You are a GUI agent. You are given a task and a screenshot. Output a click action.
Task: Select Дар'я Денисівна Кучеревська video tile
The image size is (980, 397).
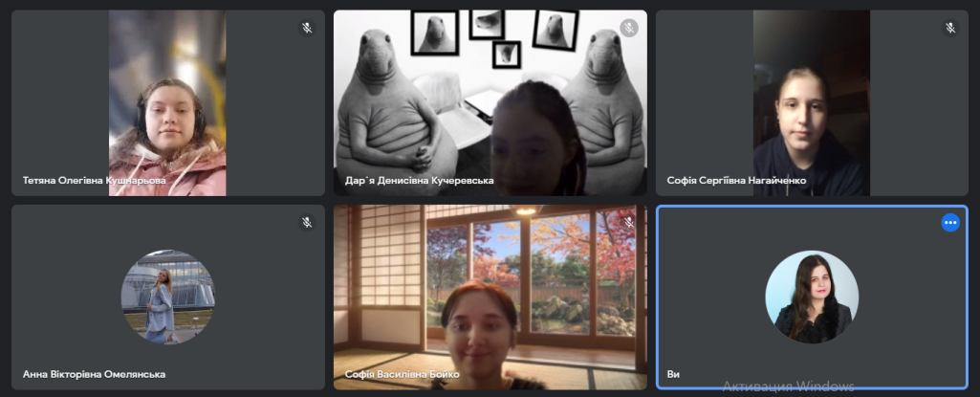(x=490, y=103)
